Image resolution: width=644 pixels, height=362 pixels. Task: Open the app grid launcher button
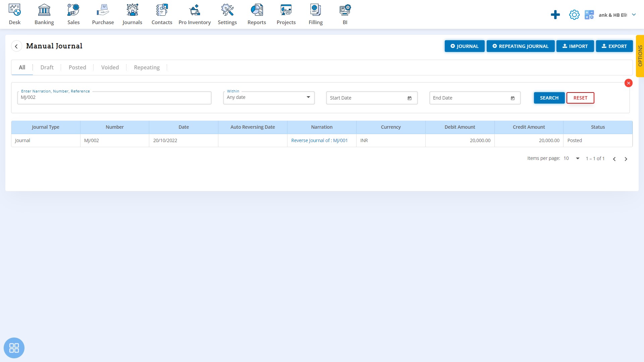[14, 348]
